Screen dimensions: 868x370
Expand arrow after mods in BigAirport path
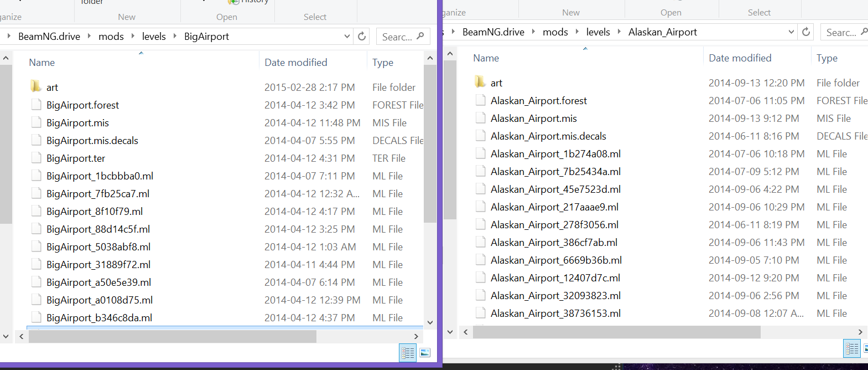[133, 36]
